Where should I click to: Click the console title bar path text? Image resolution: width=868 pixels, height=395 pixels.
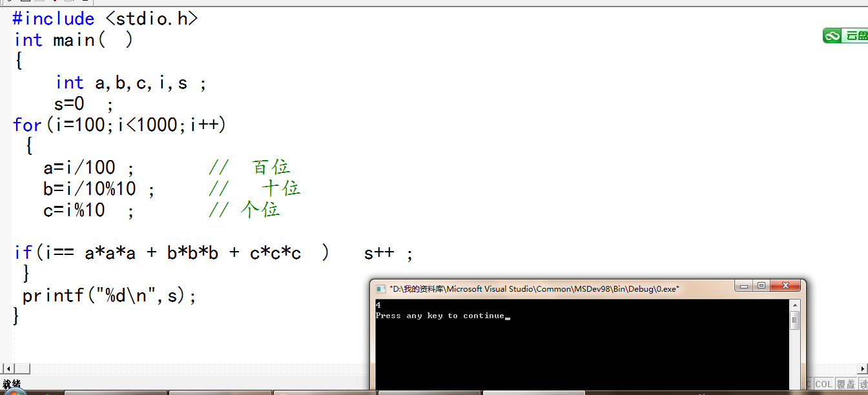(x=534, y=289)
